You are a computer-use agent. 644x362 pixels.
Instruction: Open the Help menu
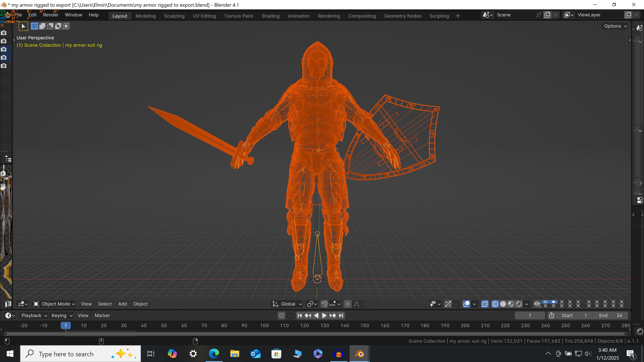pyautogui.click(x=94, y=15)
